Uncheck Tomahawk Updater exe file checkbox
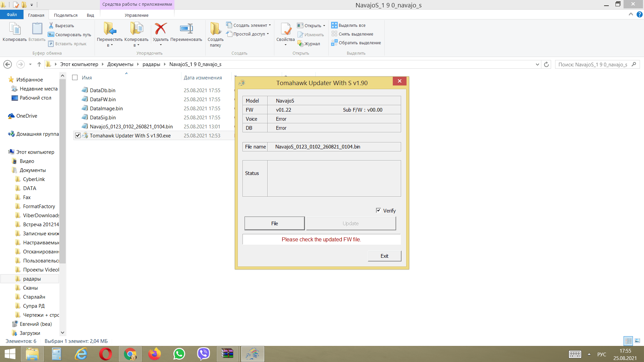This screenshot has height=362, width=644. [x=78, y=135]
